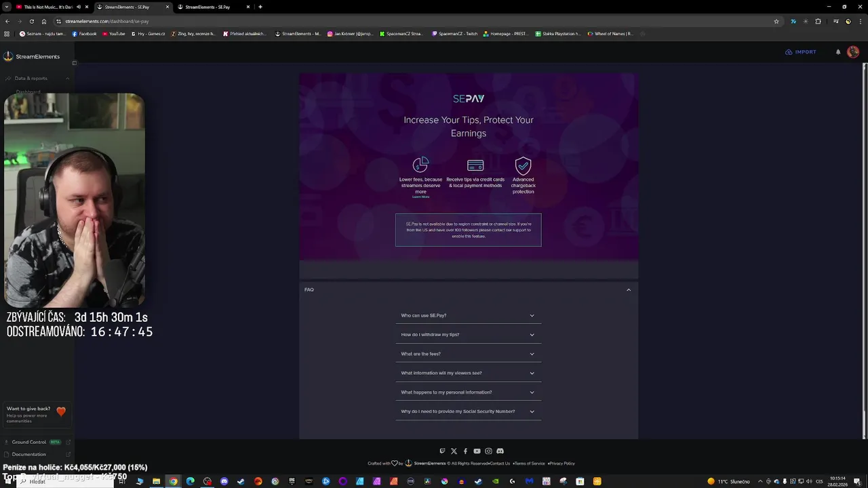The width and height of the screenshot is (868, 488).
Task: Click the StreamElements logo in sidebar
Action: pos(8,56)
